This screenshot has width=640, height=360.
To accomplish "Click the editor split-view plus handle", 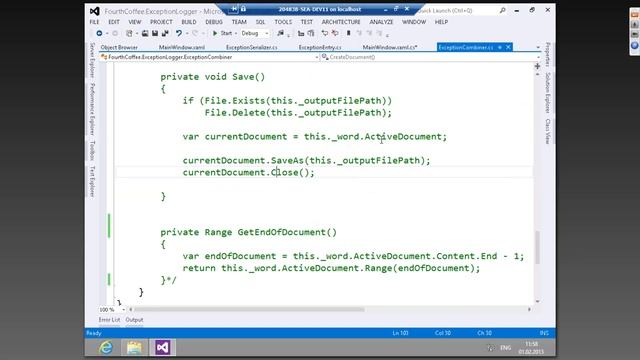I will click(x=537, y=66).
